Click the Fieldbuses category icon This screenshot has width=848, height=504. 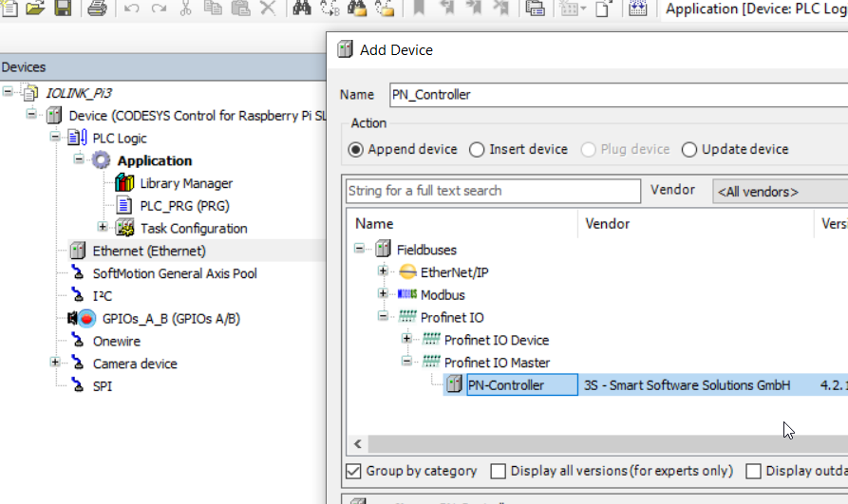(383, 250)
